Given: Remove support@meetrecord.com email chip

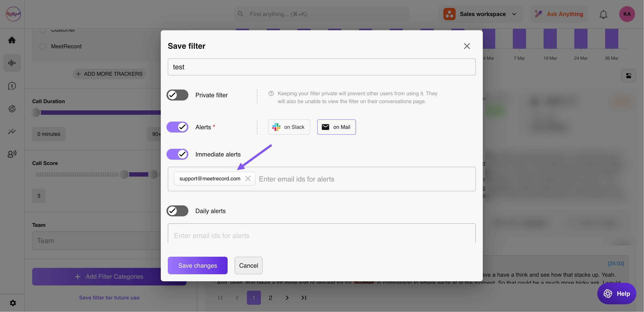Looking at the screenshot, I should coord(248,179).
